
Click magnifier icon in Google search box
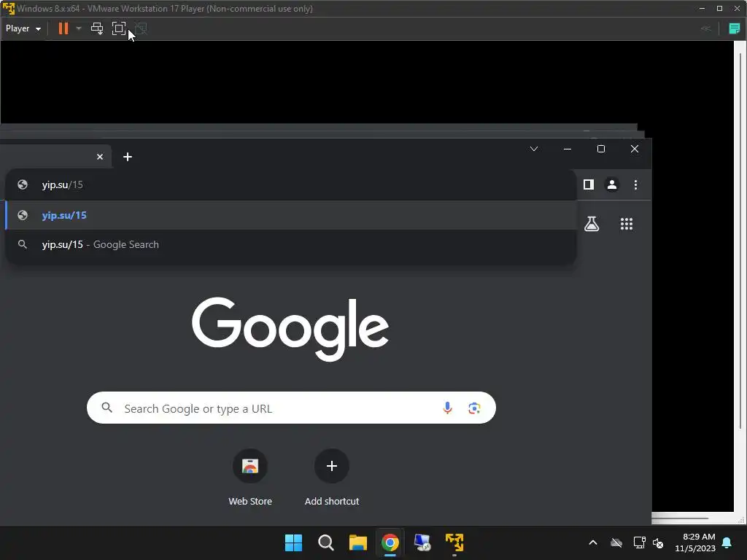pyautogui.click(x=107, y=408)
